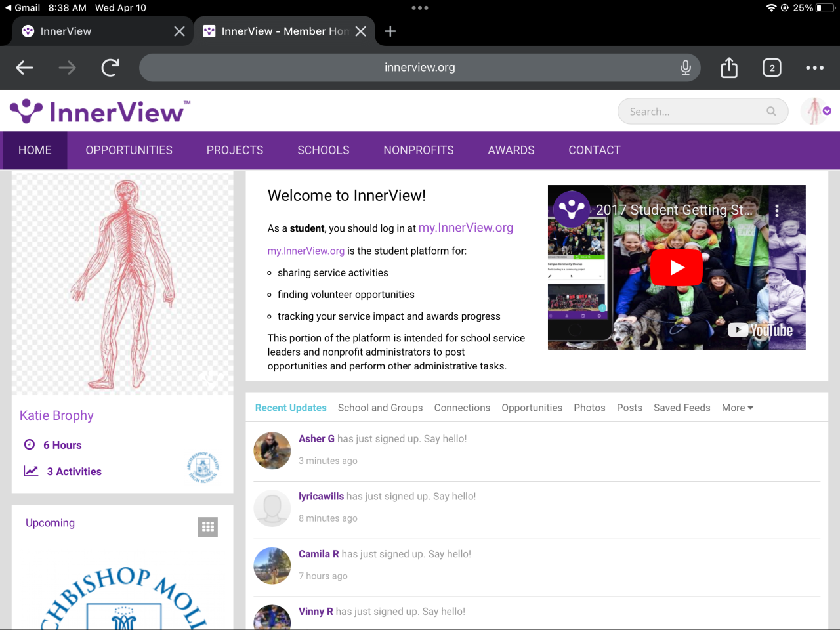Open the NONPROFITS nav item
This screenshot has height=630, width=840.
(419, 150)
